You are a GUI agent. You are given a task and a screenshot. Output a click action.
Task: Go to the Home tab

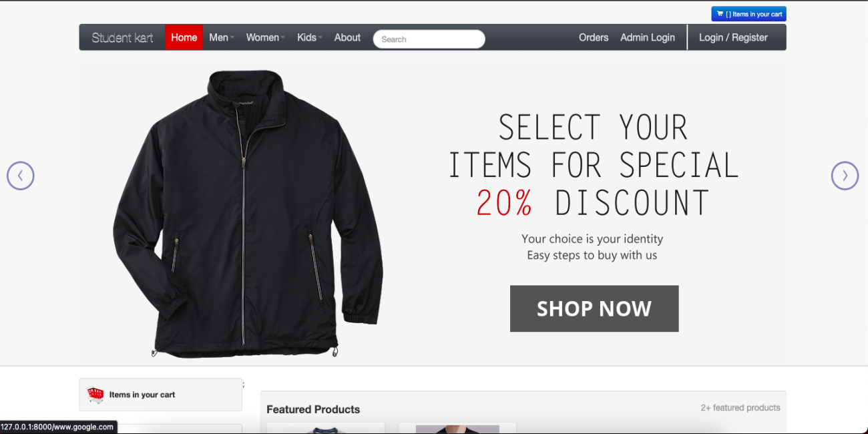coord(184,37)
